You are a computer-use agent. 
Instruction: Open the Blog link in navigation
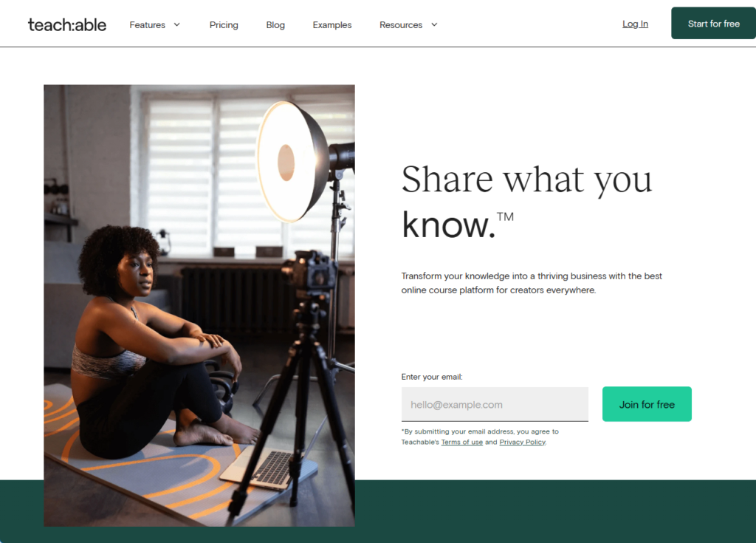point(275,24)
